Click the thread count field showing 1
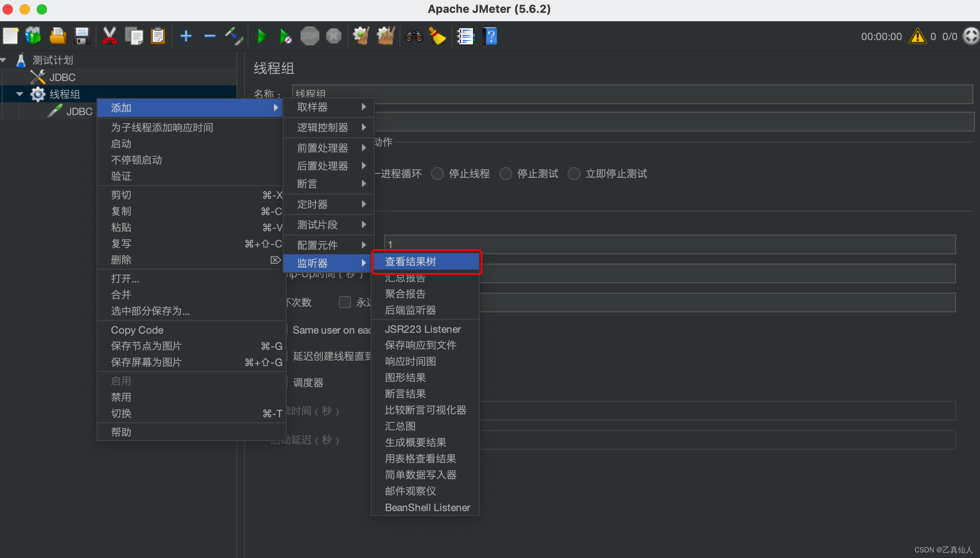This screenshot has height=558, width=980. point(670,244)
